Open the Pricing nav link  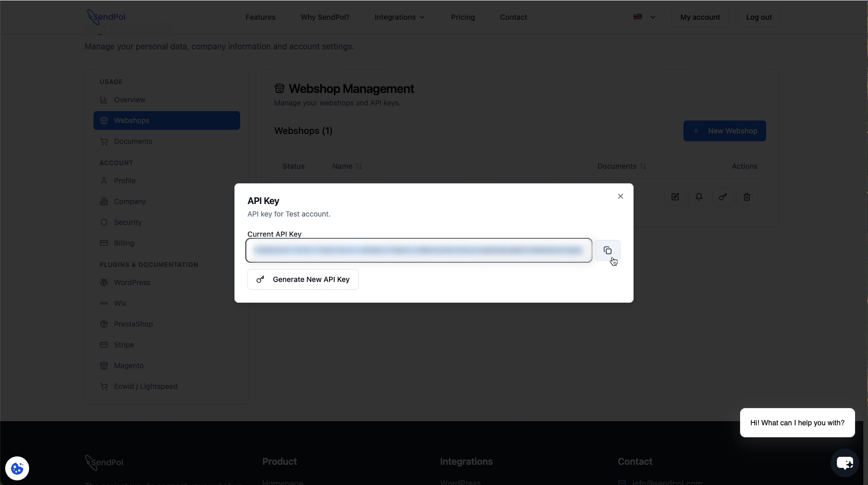coord(463,17)
